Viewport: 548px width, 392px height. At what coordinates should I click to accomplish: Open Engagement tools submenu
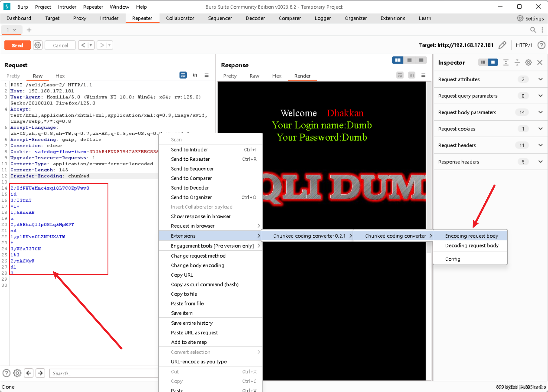[x=211, y=246]
